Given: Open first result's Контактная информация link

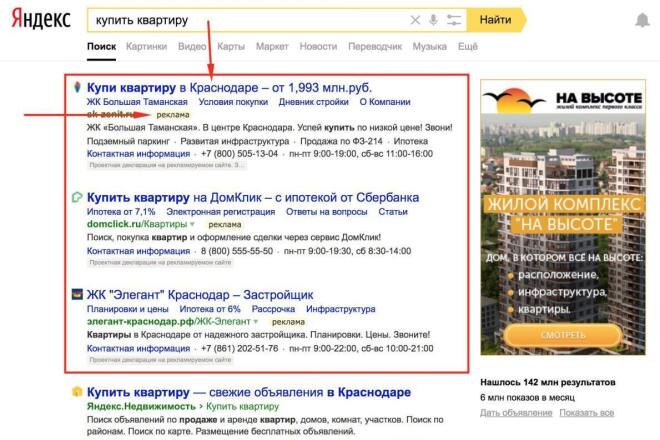Looking at the screenshot, I should (138, 154).
